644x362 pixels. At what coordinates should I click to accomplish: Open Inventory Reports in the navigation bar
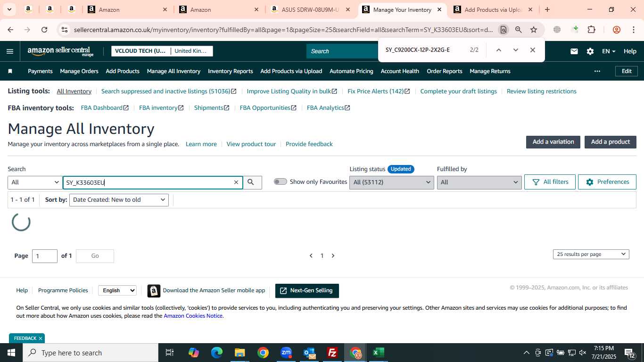tap(231, 71)
